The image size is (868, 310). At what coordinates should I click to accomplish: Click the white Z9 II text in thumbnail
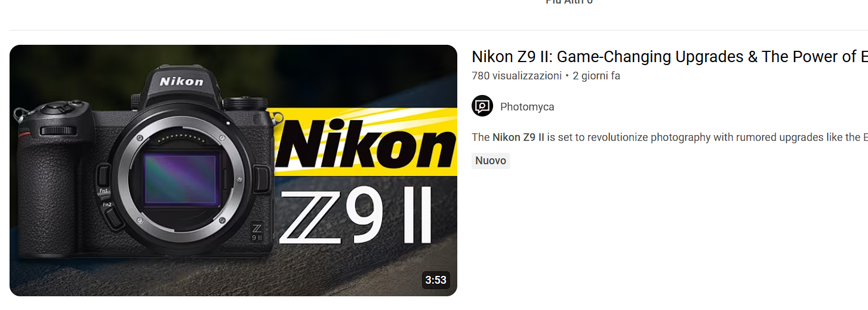(356, 217)
